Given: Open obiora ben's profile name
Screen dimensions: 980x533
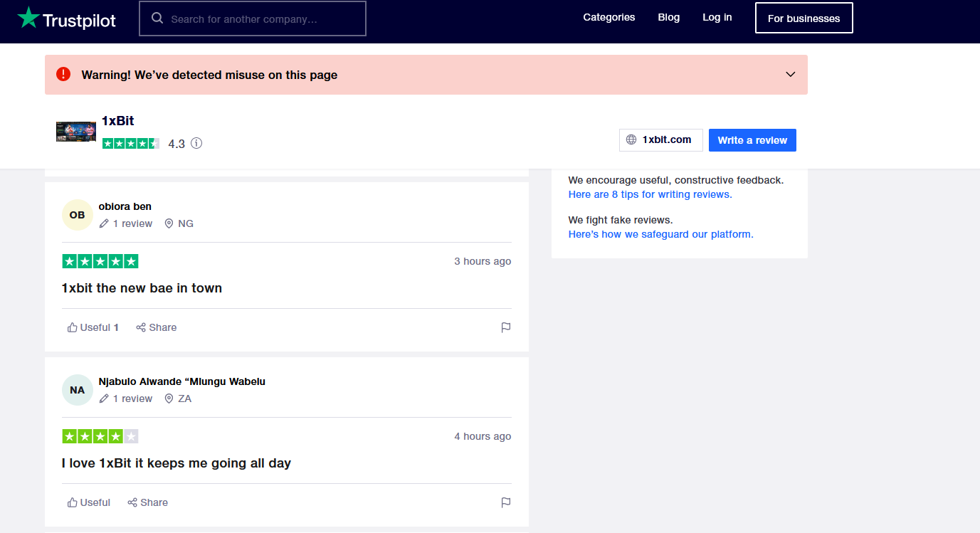Looking at the screenshot, I should 125,206.
